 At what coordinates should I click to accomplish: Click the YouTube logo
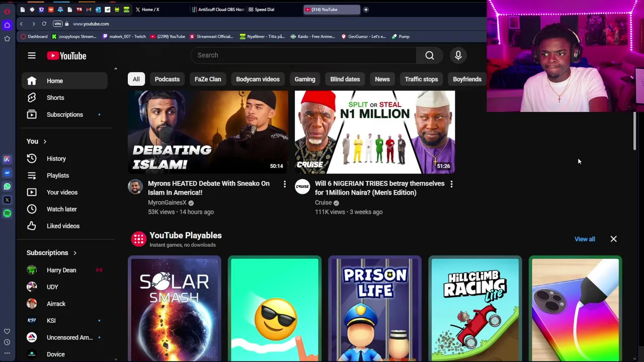pyautogui.click(x=66, y=56)
